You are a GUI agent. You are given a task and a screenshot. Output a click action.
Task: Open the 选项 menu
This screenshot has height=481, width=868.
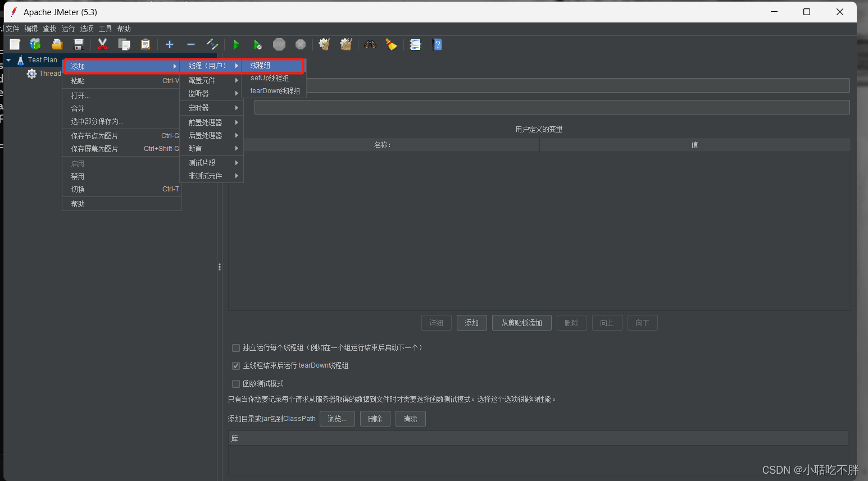click(x=87, y=29)
